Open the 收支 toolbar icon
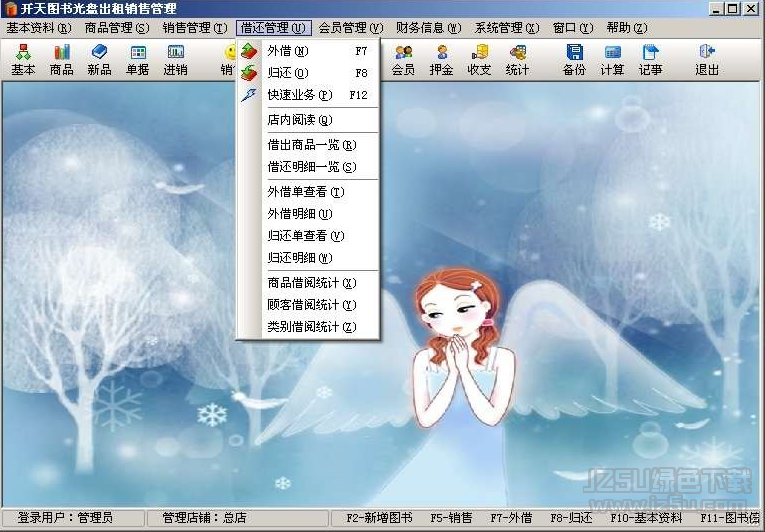 [x=479, y=60]
